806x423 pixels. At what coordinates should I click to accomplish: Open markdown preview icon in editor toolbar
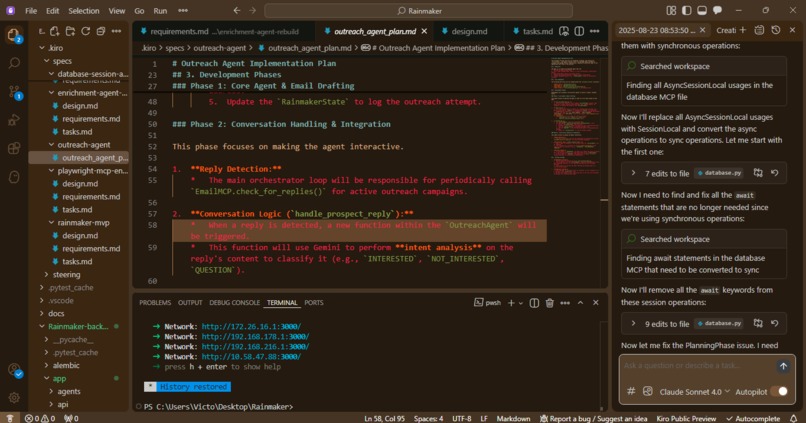[564, 31]
